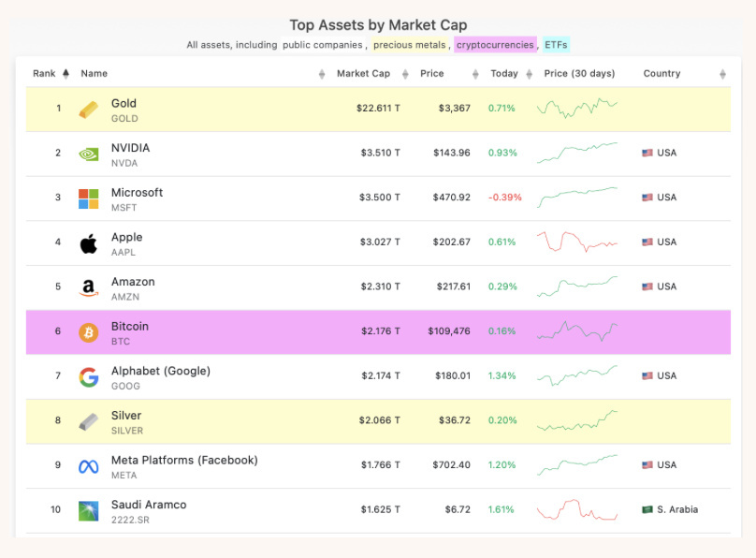Click Silver price $36.72

(454, 420)
